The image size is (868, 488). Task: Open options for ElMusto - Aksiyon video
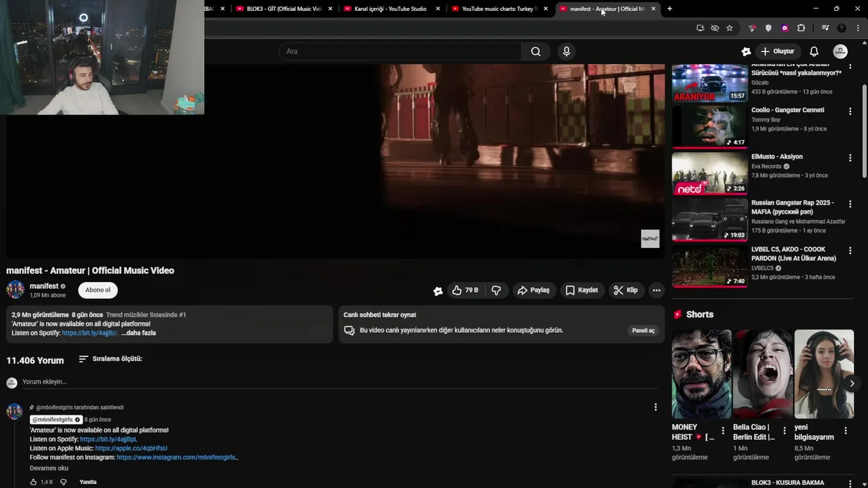click(850, 158)
